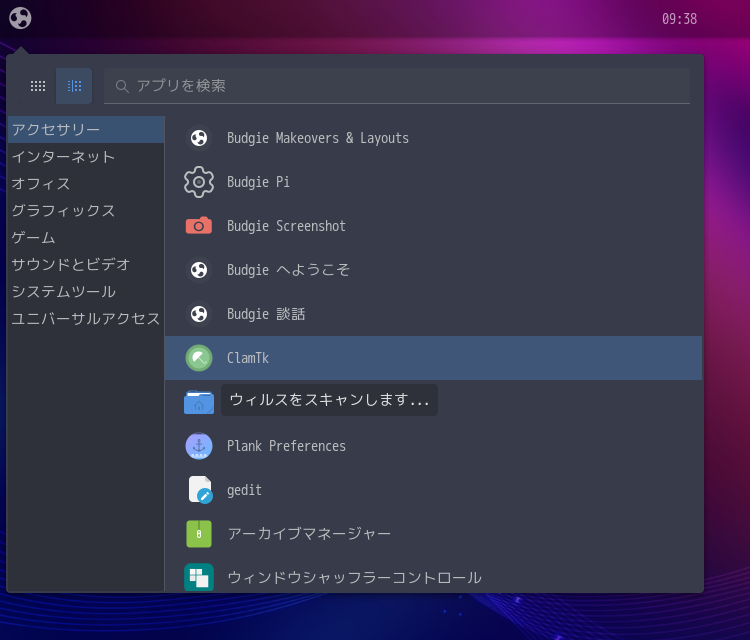Viewport: 750px width, 640px height.
Task: Select the ゲーム category
Action: [86, 237]
